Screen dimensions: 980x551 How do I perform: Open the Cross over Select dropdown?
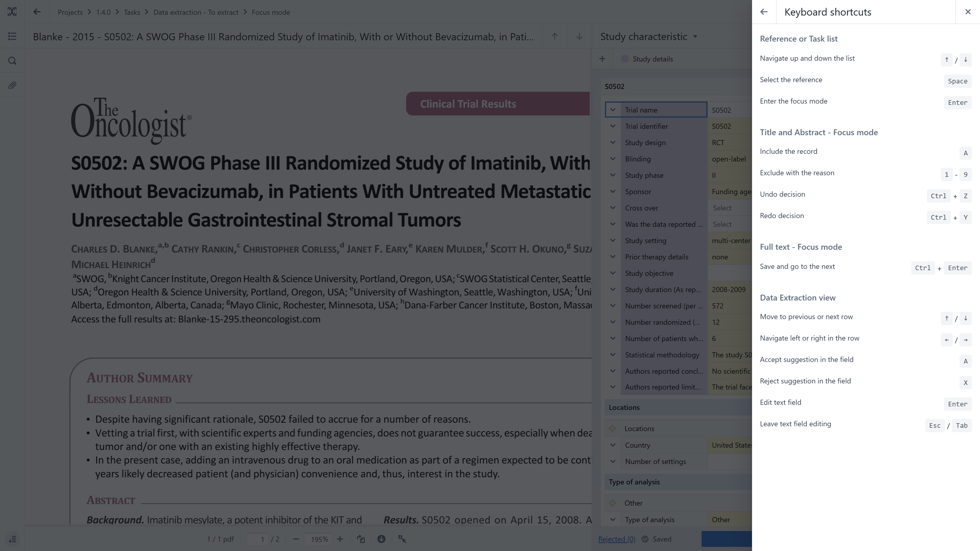(x=730, y=208)
